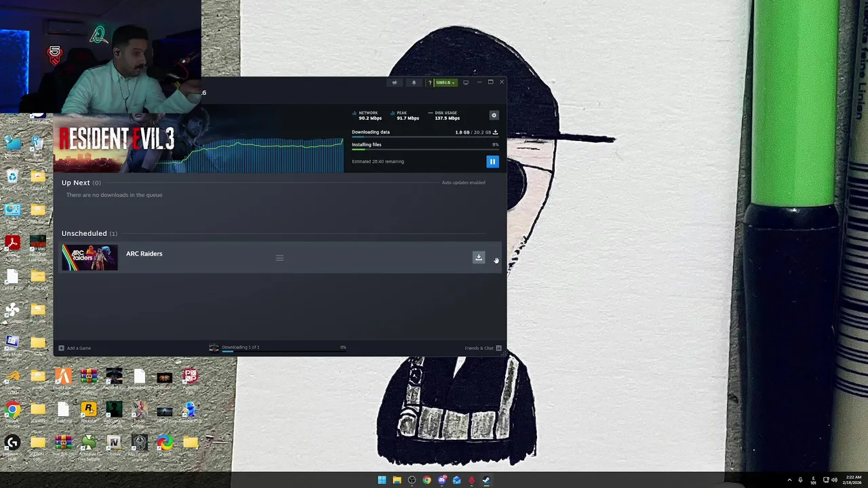Open taskbar clock and date
The image size is (868, 488).
(854, 481)
